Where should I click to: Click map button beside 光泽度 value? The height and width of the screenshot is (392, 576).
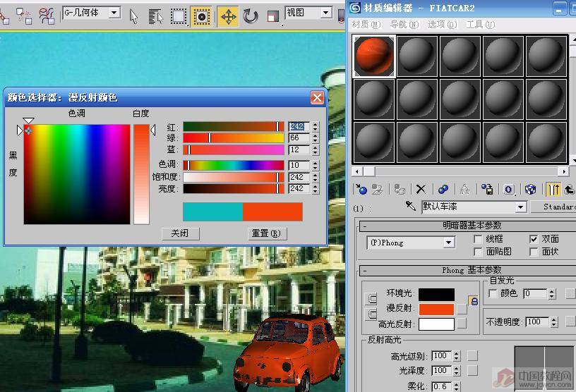pyautogui.click(x=472, y=370)
